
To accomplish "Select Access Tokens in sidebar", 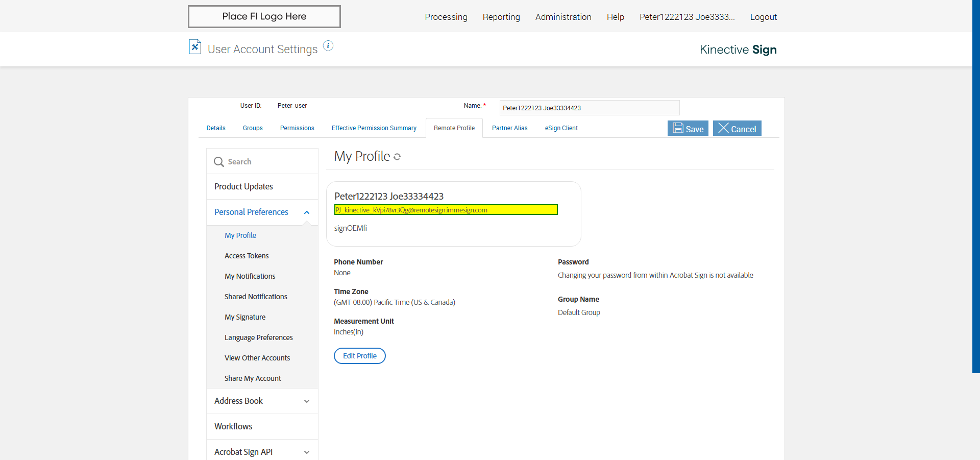I will pos(247,256).
